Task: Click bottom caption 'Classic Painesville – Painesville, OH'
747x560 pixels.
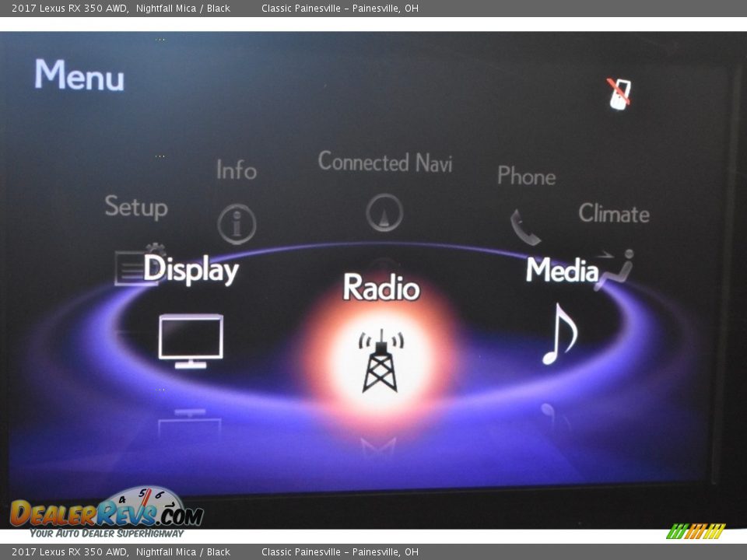Action: point(340,552)
